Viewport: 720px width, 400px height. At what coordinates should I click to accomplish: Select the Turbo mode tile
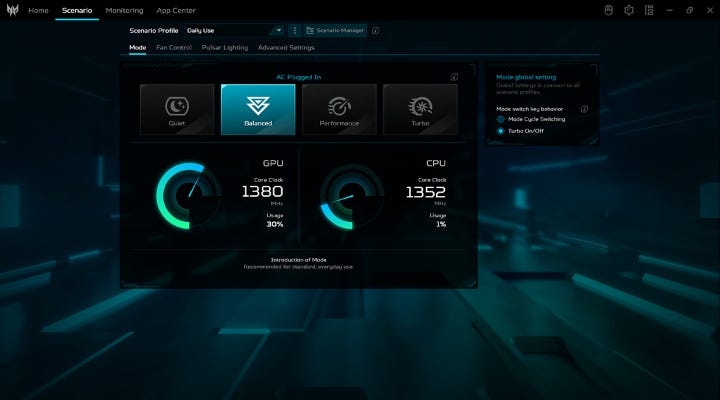click(420, 109)
